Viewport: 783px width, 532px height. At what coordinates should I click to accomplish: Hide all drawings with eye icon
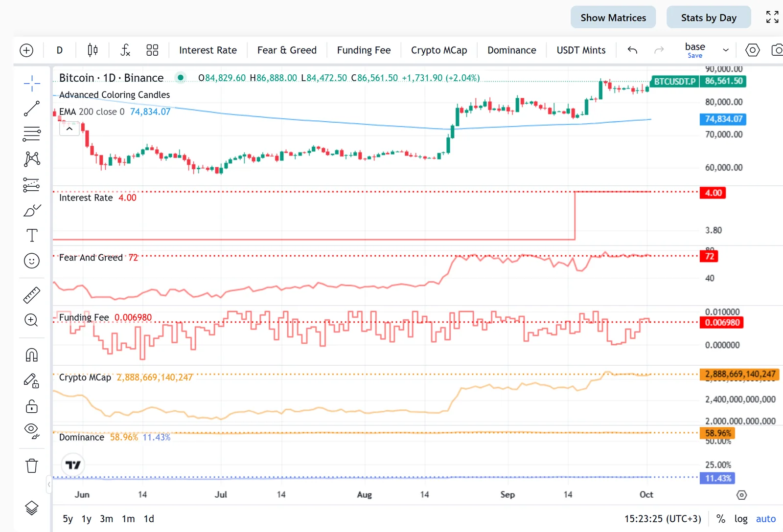click(x=32, y=431)
